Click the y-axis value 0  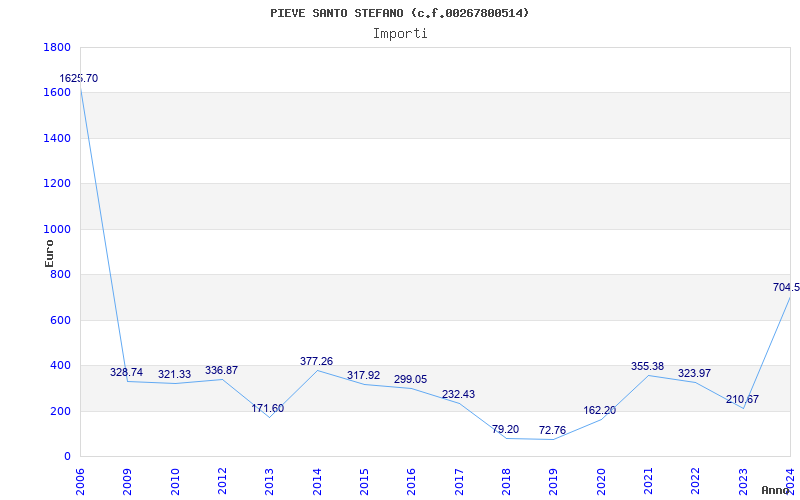point(67,457)
